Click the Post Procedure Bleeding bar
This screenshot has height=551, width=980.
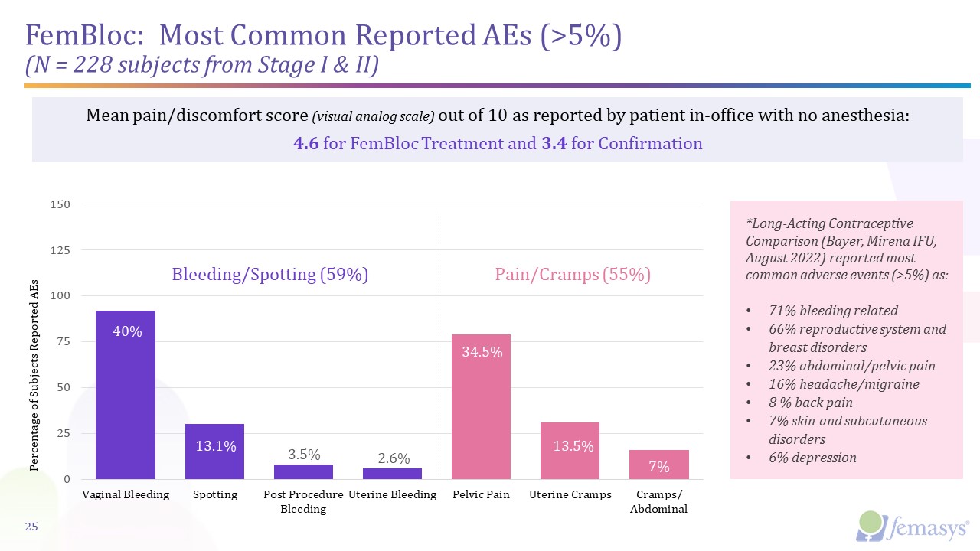pyautogui.click(x=304, y=471)
